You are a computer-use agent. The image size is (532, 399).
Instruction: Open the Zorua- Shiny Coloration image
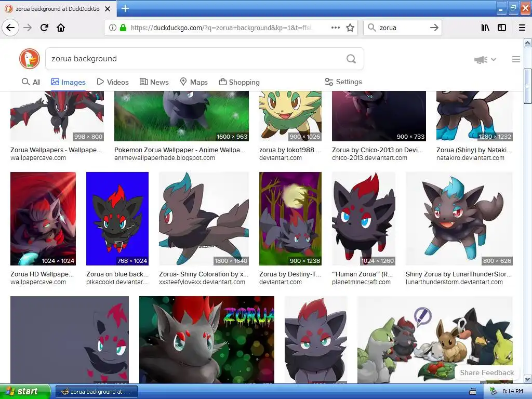click(x=204, y=219)
